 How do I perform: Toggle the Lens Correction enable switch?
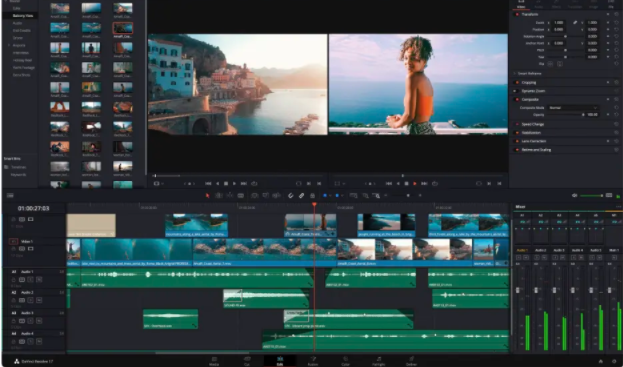(517, 141)
